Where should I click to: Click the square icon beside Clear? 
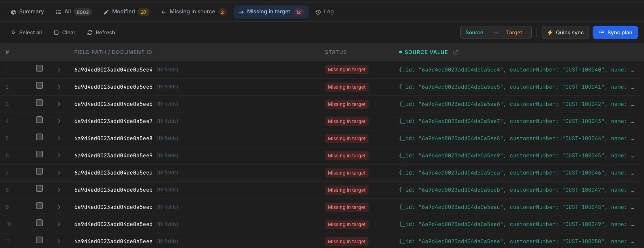tap(56, 32)
